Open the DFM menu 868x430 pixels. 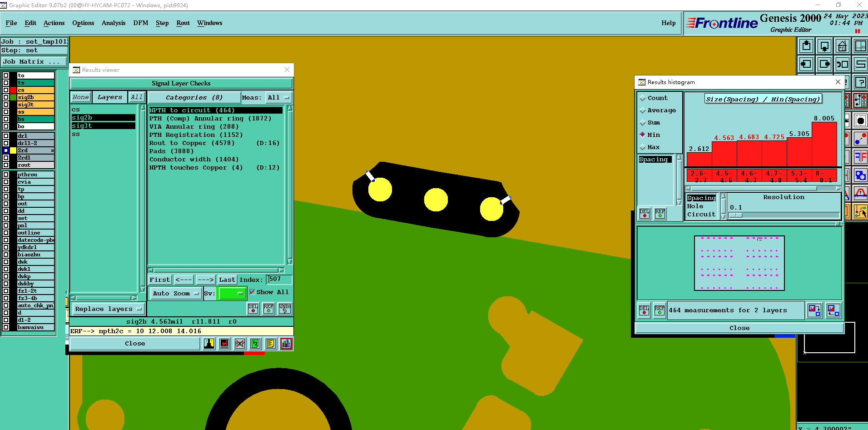[x=141, y=23]
